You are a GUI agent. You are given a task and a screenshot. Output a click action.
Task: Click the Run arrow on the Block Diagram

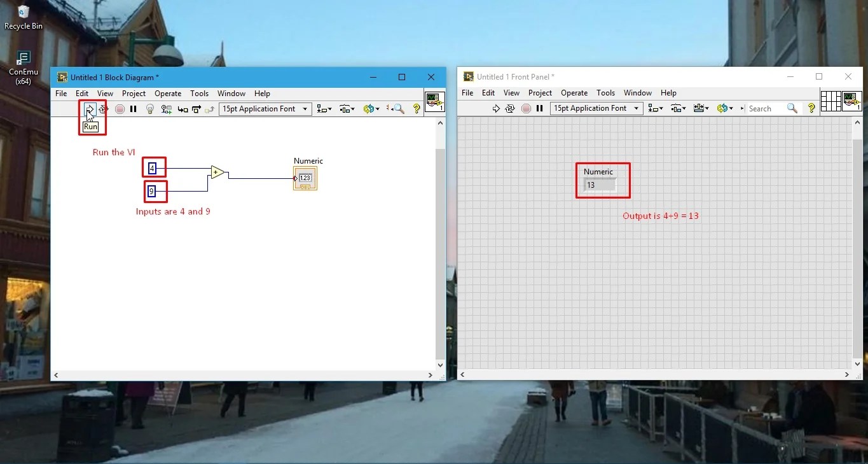click(90, 109)
